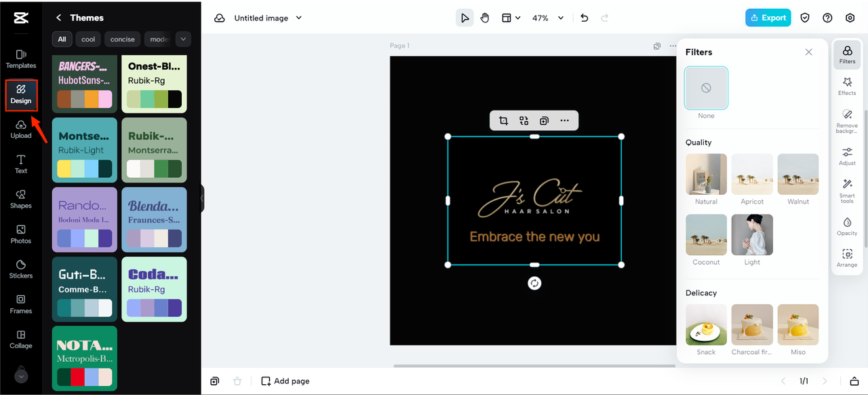Click the Export button
The width and height of the screenshot is (868, 395).
click(x=768, y=18)
